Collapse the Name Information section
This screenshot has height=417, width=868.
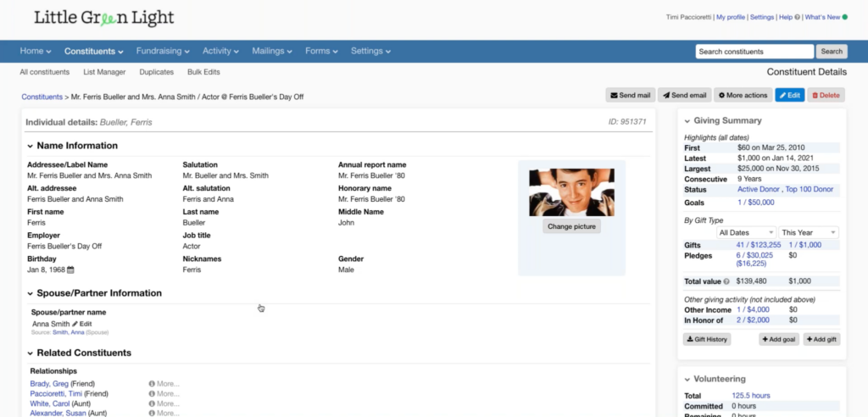point(30,146)
